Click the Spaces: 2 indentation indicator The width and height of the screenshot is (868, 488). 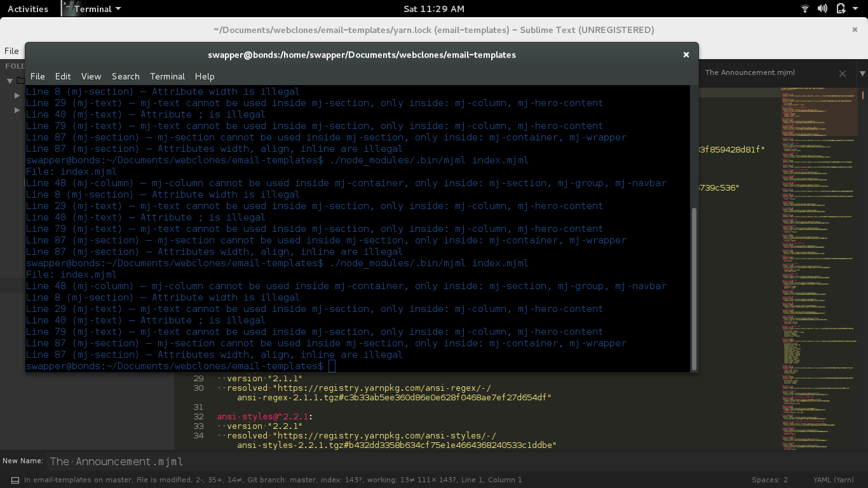(x=770, y=480)
